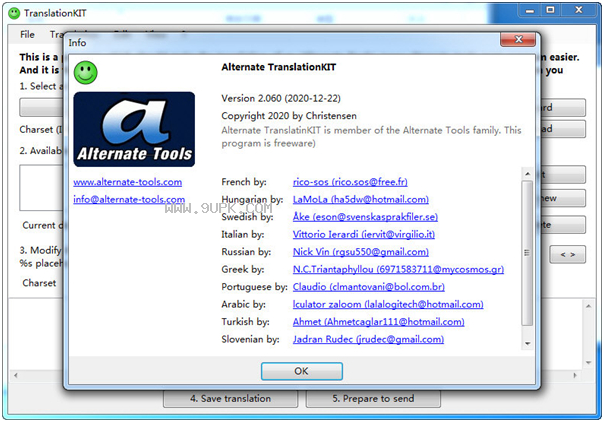Click lculator zaloom Arabic translator link

click(x=388, y=304)
